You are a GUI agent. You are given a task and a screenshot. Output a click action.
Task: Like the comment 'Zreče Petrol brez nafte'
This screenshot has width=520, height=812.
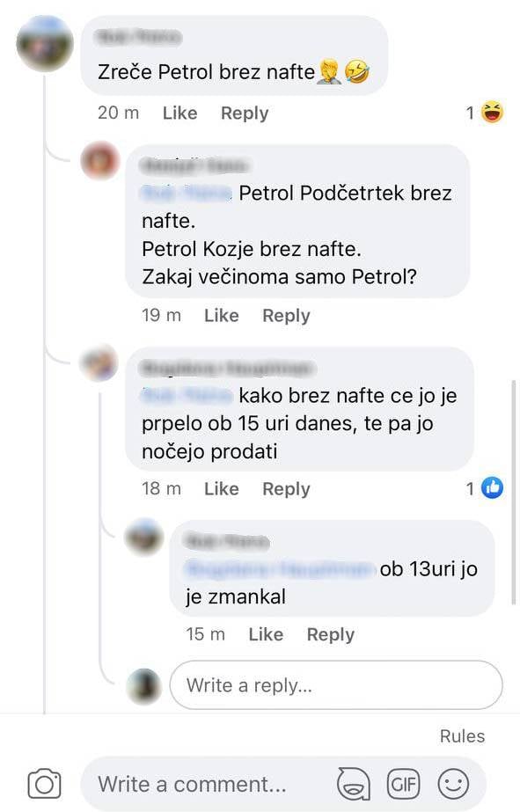179,113
